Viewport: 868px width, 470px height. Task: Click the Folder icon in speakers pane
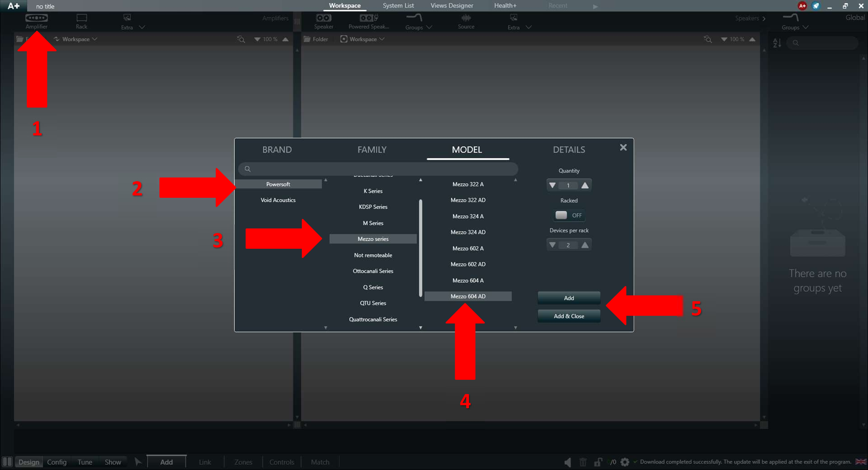(x=307, y=39)
